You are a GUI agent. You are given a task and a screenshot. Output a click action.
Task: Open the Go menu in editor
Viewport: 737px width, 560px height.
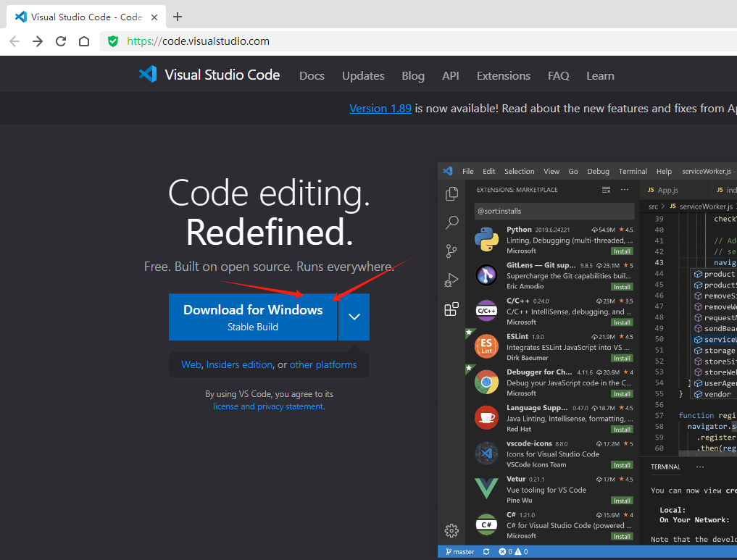(573, 172)
